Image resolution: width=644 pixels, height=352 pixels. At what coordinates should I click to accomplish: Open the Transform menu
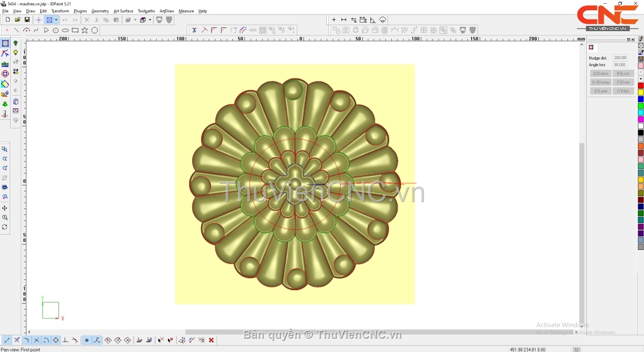(x=60, y=11)
